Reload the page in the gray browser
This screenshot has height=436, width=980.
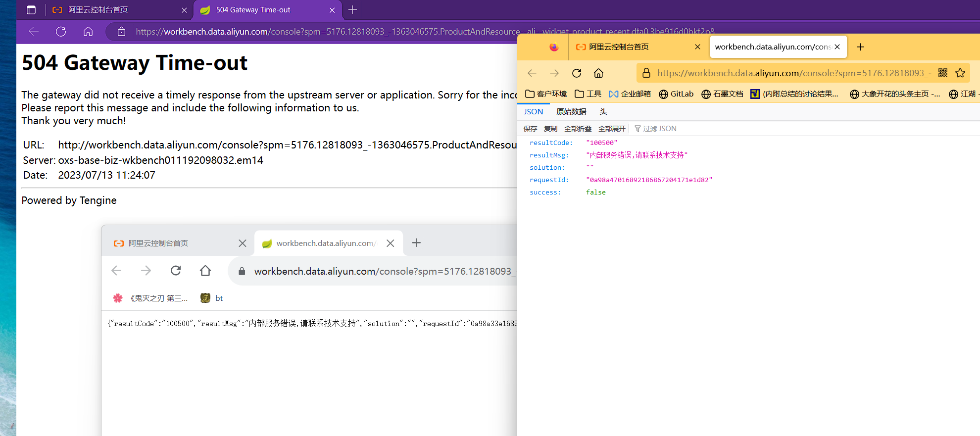coord(176,271)
